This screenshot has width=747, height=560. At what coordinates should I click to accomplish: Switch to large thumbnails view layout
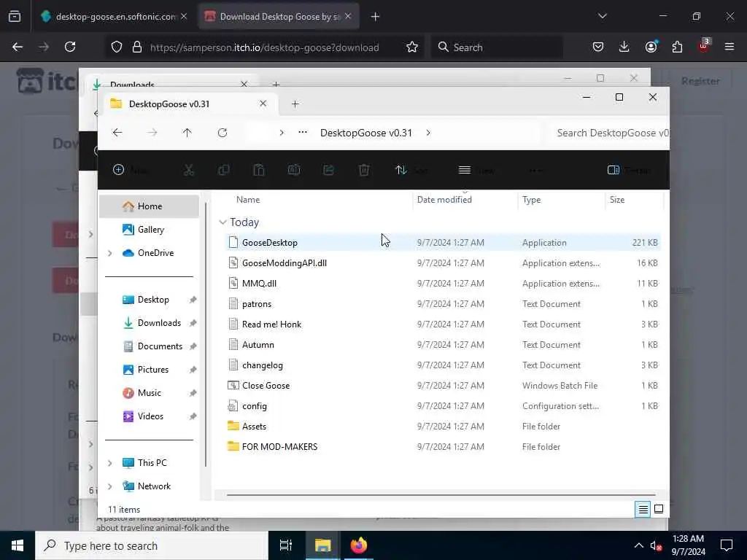659,509
